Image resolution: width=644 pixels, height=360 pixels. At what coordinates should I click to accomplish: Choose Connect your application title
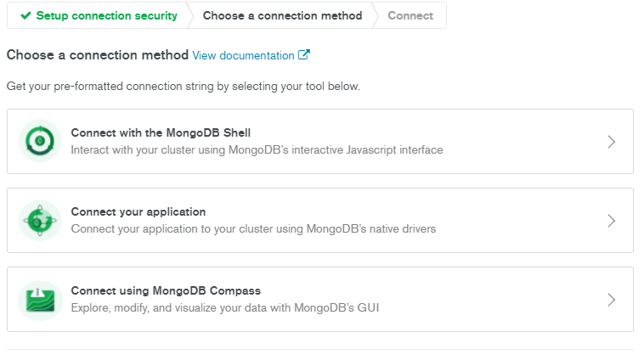pyautogui.click(x=138, y=211)
